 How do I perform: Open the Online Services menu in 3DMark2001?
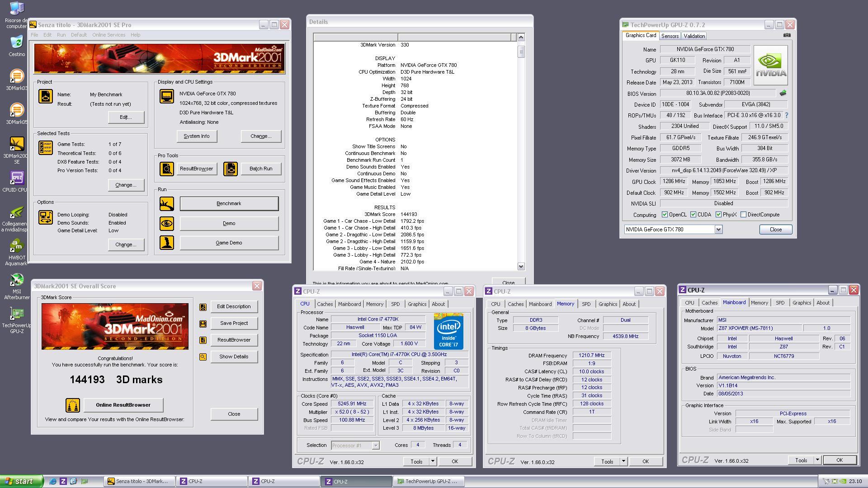coord(108,35)
